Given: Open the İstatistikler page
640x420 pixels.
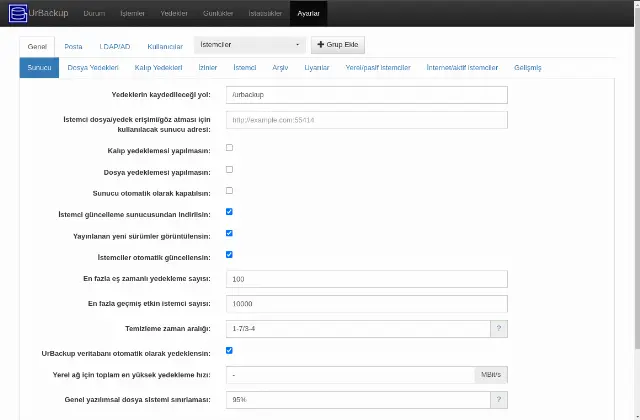Looking at the screenshot, I should (x=265, y=13).
